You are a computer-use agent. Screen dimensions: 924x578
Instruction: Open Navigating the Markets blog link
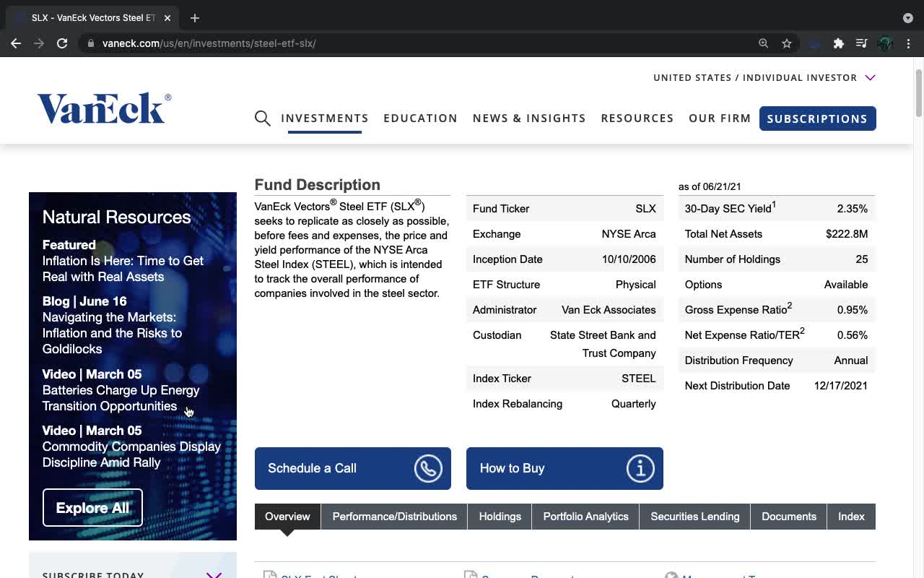click(x=112, y=333)
